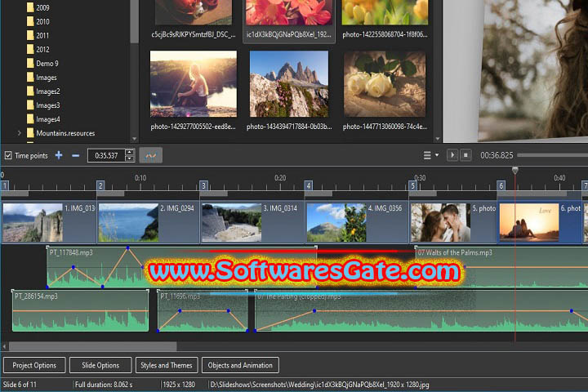Click the 1925 x 1280 status text
Screen dimensions: 588x392
(x=179, y=385)
